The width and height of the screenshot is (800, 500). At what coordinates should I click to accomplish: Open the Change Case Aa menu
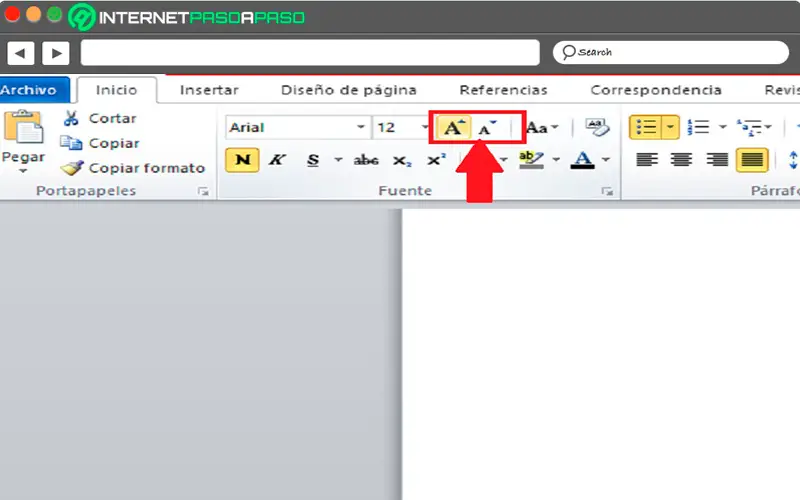tap(542, 128)
